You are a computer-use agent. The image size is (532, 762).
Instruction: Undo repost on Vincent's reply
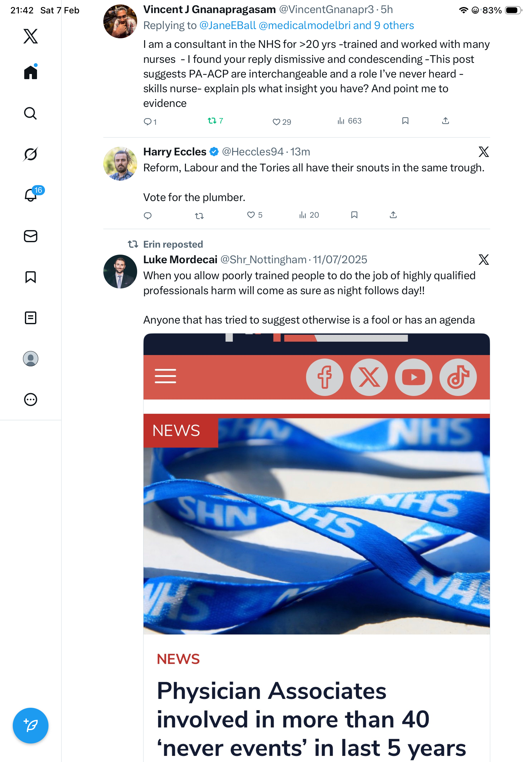212,121
